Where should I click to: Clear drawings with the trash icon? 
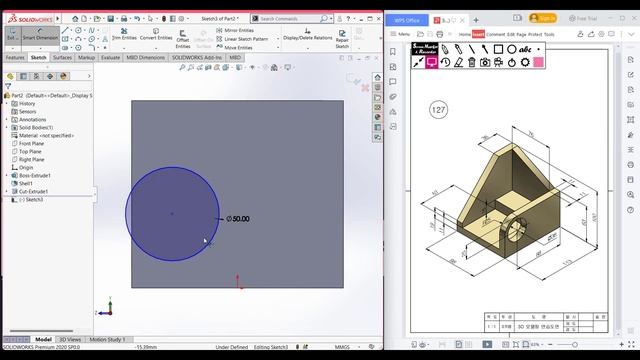(471, 62)
